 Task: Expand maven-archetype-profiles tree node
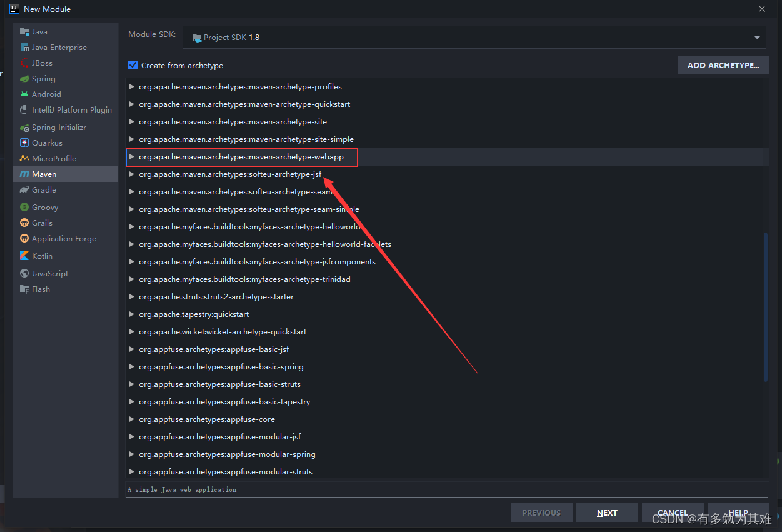click(x=131, y=87)
